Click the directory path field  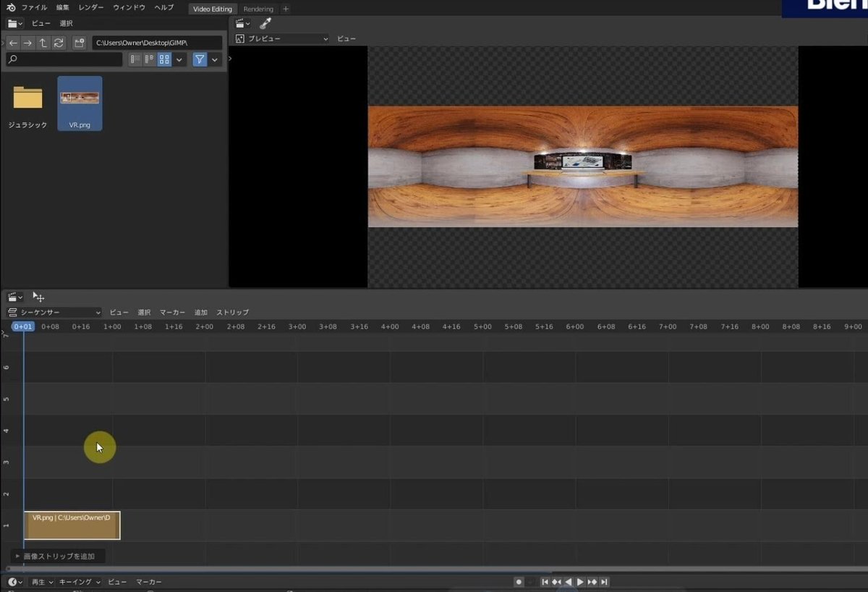[157, 43]
